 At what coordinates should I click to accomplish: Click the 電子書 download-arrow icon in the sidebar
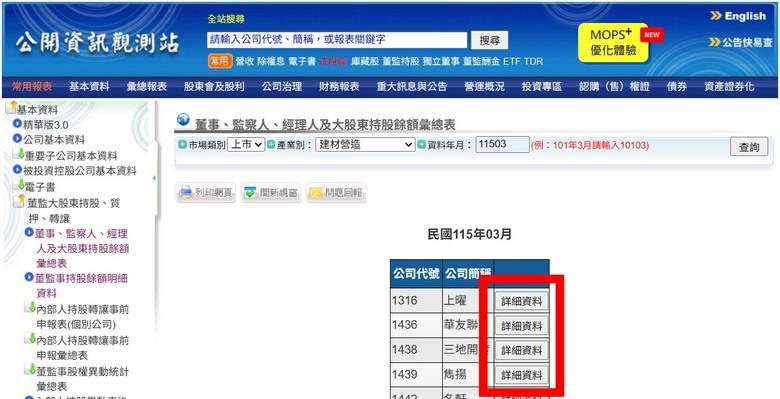click(19, 185)
